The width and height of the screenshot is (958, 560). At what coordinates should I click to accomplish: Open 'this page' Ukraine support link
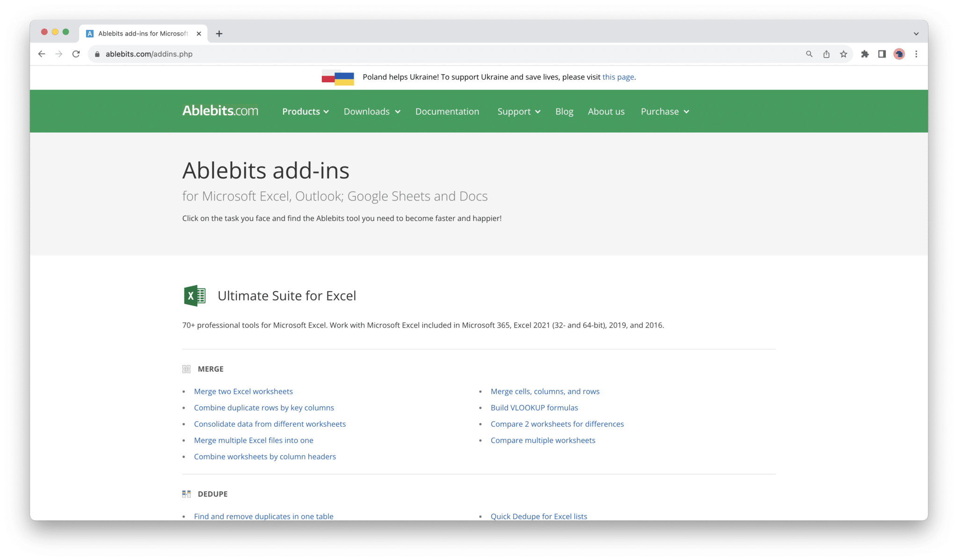click(x=618, y=77)
